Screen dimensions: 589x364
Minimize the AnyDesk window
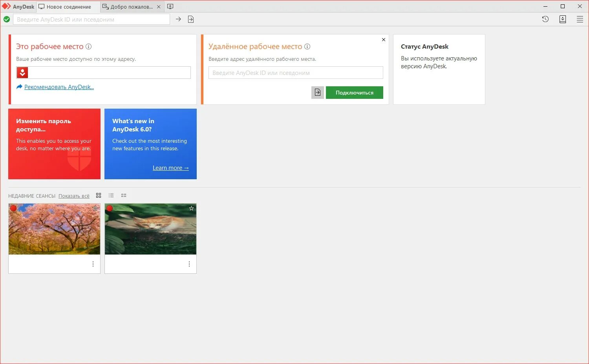point(545,6)
